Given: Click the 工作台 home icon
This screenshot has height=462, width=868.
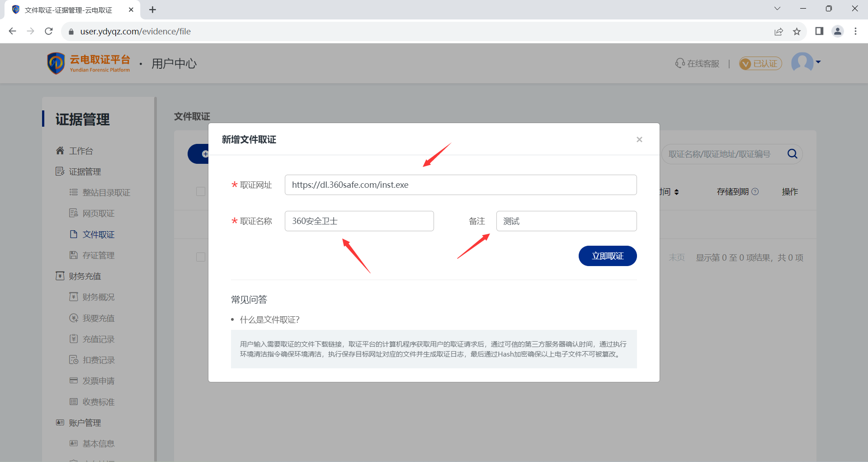Looking at the screenshot, I should [x=60, y=150].
